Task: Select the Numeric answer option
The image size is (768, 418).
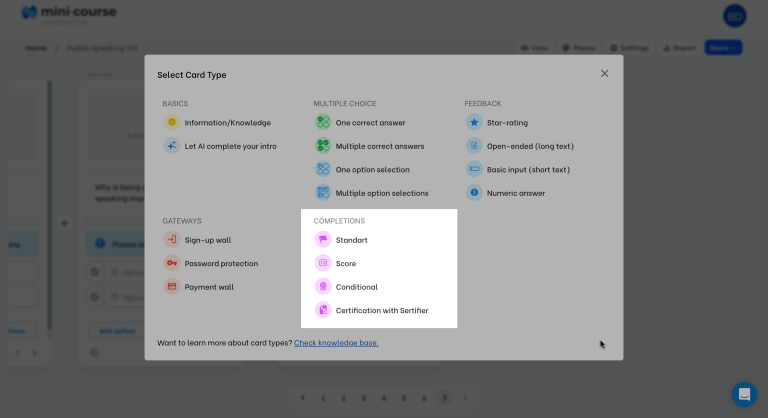Action: pyautogui.click(x=516, y=193)
